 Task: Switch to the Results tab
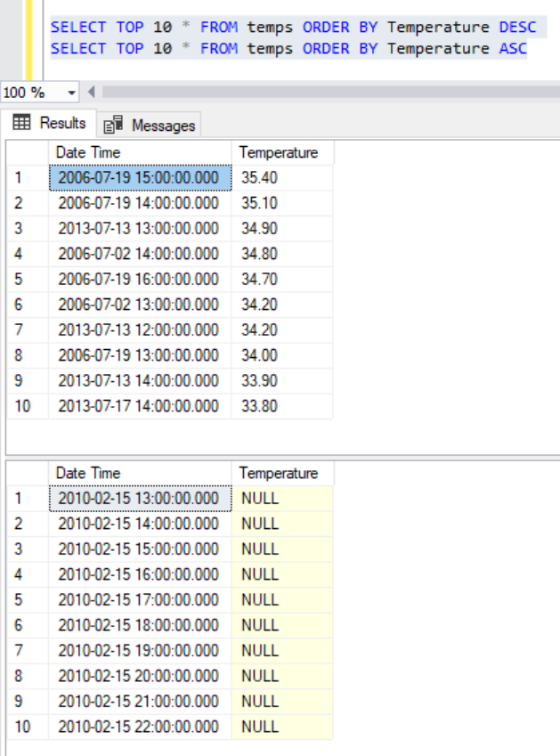point(49,123)
